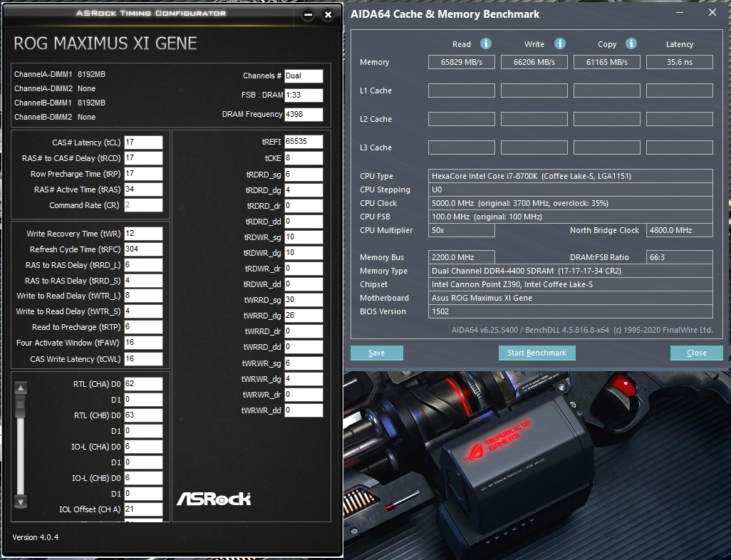The image size is (731, 560).
Task: Select the Write Recovery Time (tWR) field
Action: pos(144,234)
